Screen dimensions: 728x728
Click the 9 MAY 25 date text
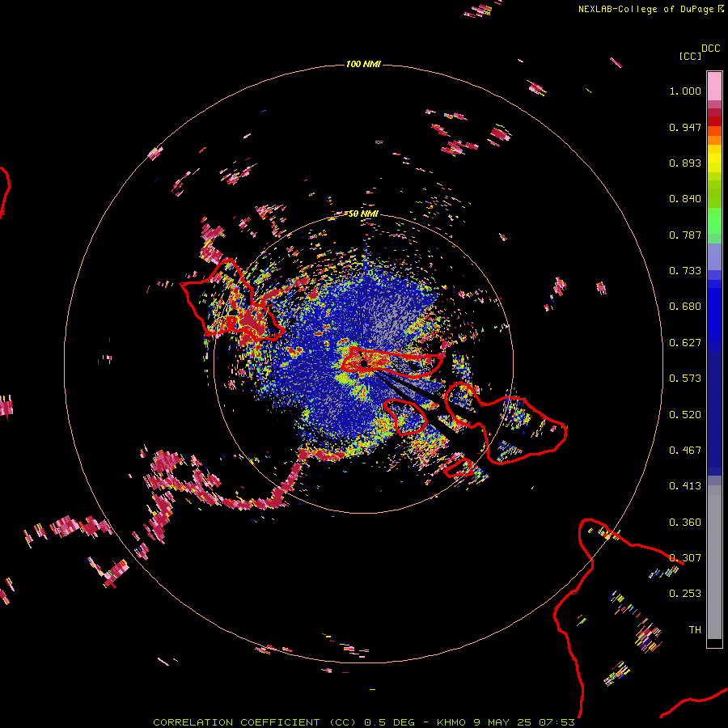click(503, 722)
